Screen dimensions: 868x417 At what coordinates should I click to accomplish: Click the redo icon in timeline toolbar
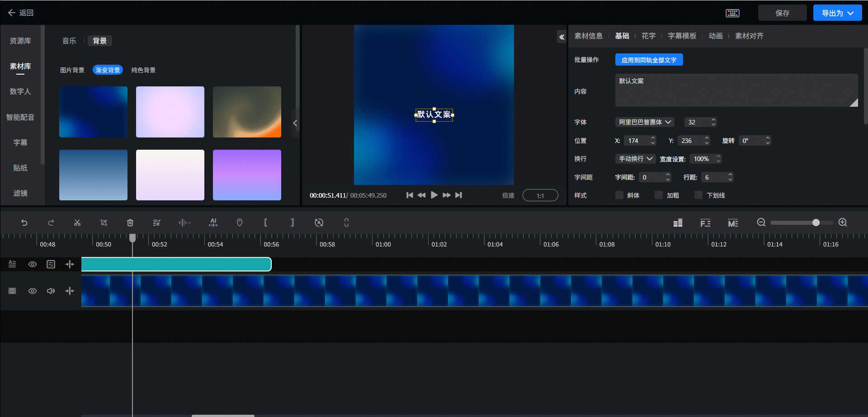[x=51, y=223]
